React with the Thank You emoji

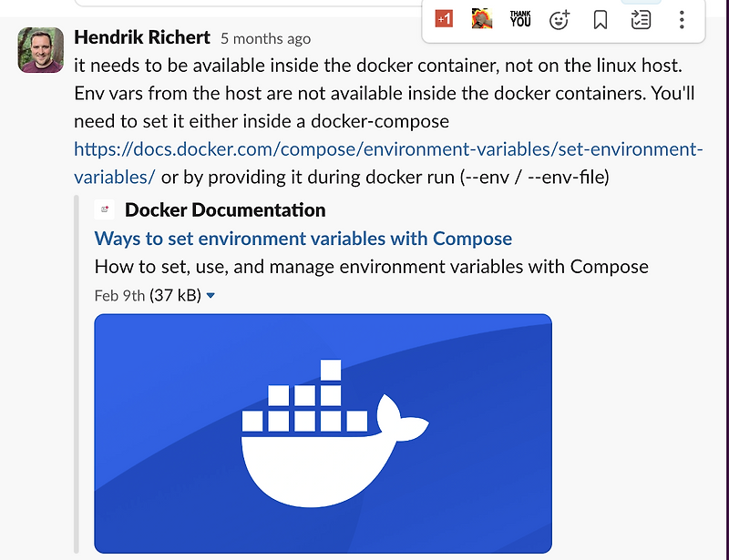click(x=519, y=18)
